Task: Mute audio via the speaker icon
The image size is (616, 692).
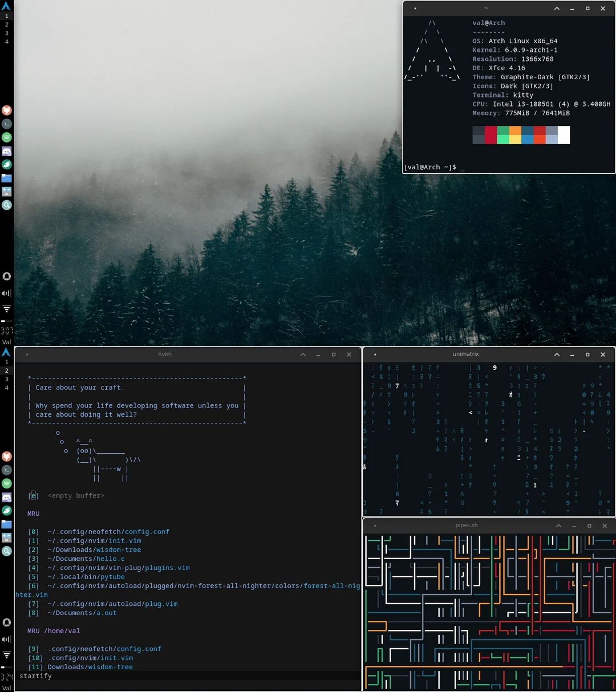Action: pos(6,293)
